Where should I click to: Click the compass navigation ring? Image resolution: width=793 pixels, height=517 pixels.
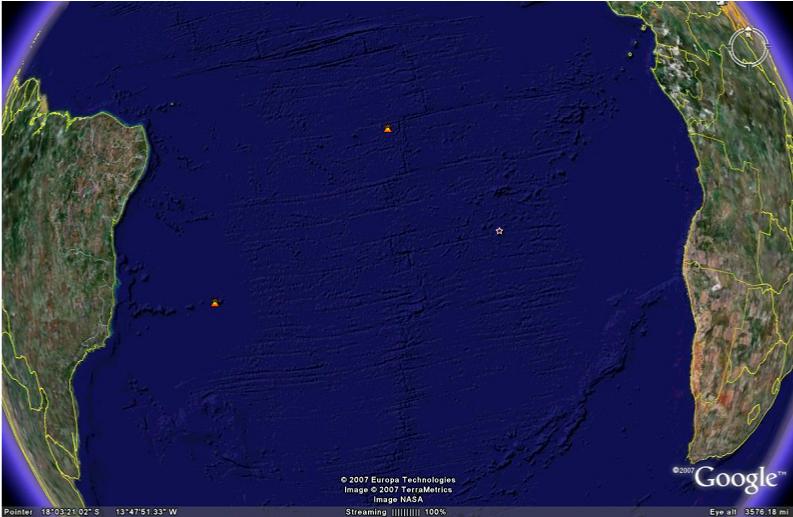pos(748,45)
